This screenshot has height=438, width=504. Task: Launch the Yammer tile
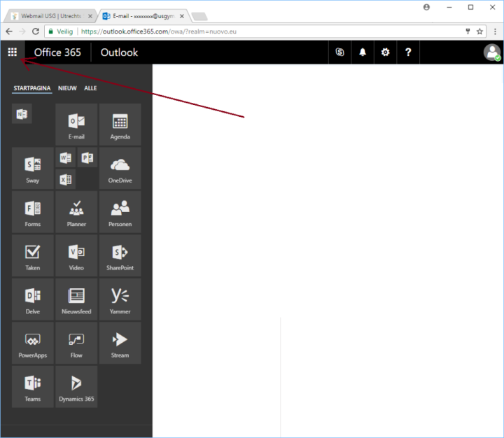click(120, 299)
